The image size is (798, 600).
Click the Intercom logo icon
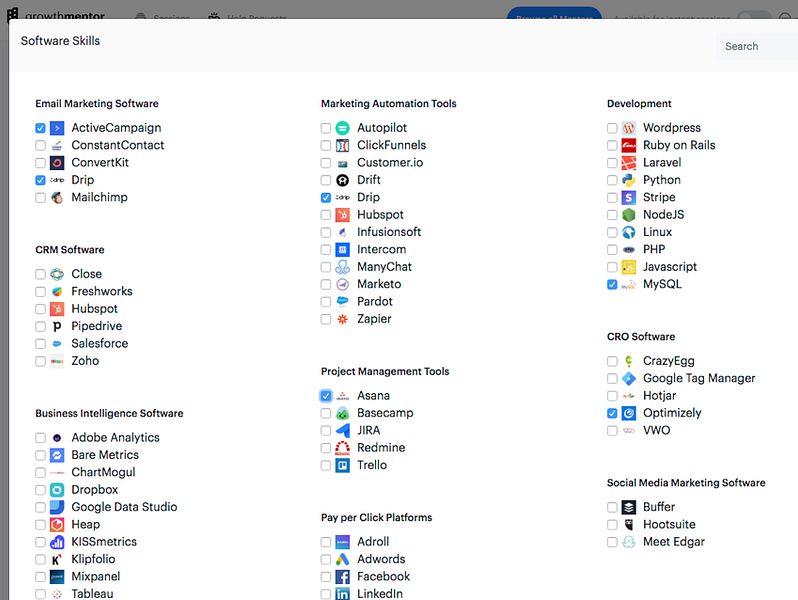coord(343,249)
